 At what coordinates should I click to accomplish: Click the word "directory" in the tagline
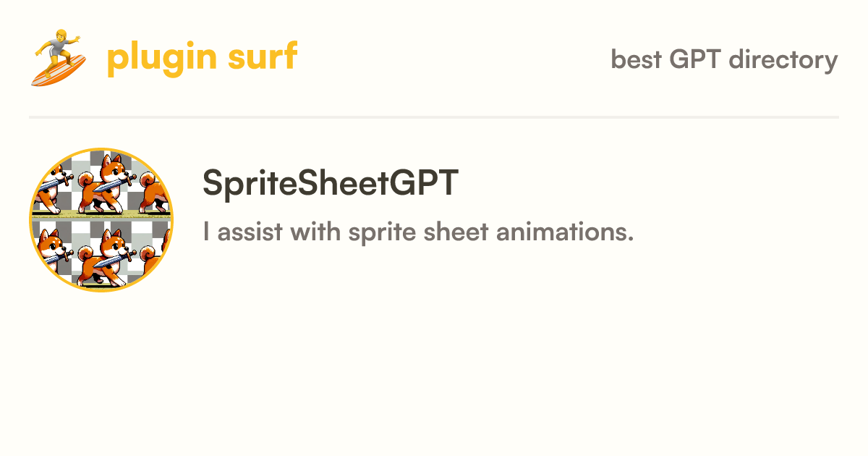pos(783,59)
